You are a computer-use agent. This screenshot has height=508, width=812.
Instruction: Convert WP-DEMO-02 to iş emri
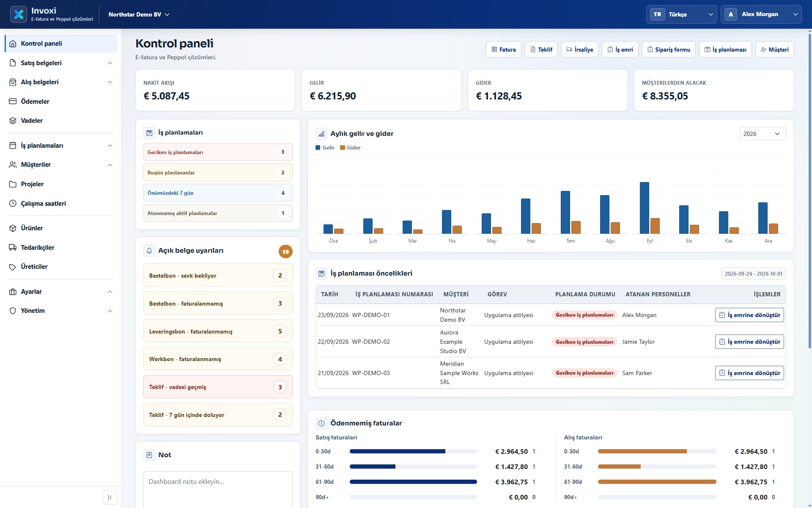click(749, 342)
